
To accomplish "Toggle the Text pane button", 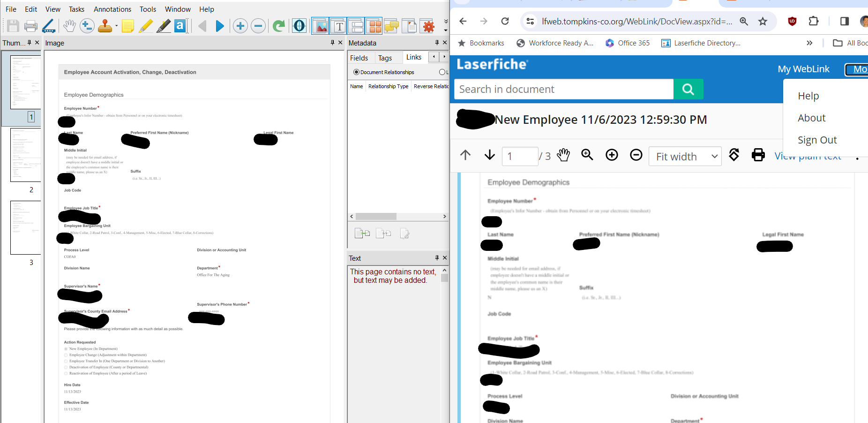I will [338, 26].
